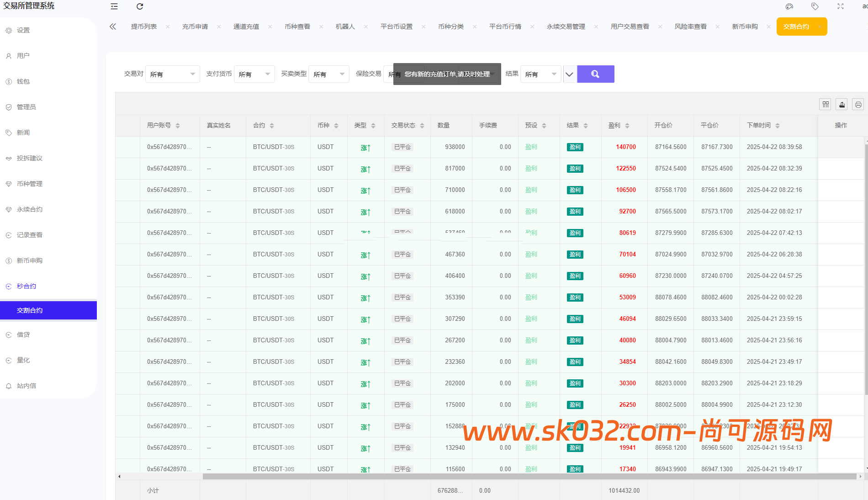
Task: Run search with the magnifier button
Action: coord(596,74)
